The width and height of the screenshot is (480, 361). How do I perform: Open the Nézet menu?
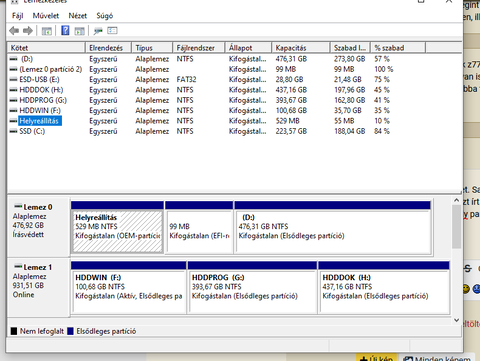[x=78, y=16]
